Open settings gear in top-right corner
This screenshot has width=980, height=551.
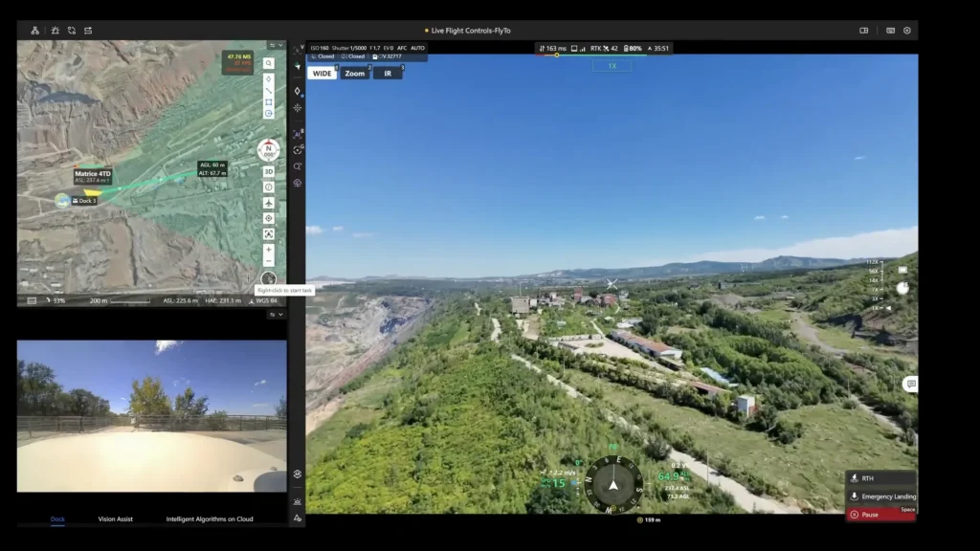pyautogui.click(x=907, y=31)
